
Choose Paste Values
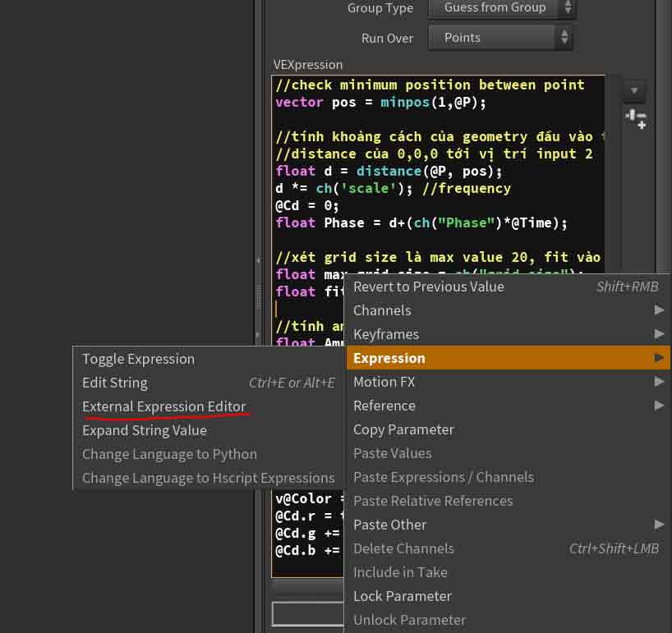(x=508, y=453)
